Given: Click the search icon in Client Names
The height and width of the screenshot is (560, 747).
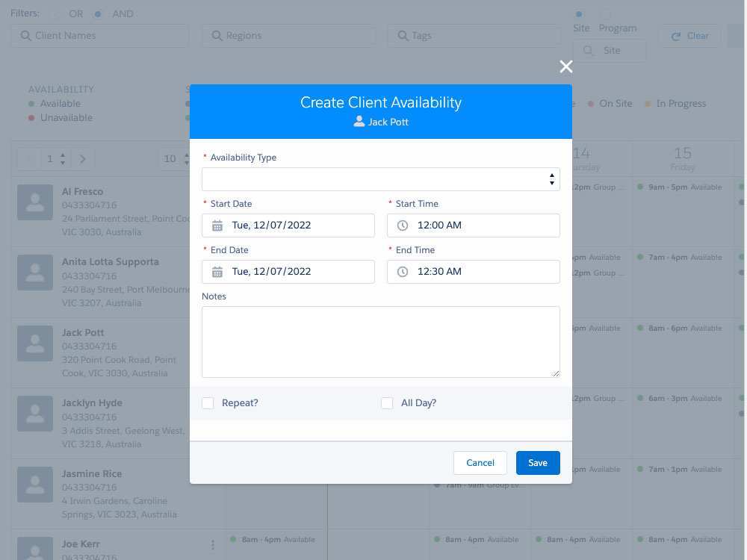Looking at the screenshot, I should [x=26, y=36].
